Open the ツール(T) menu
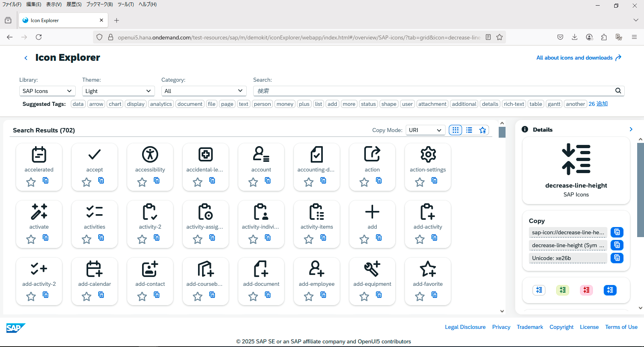 126,4
